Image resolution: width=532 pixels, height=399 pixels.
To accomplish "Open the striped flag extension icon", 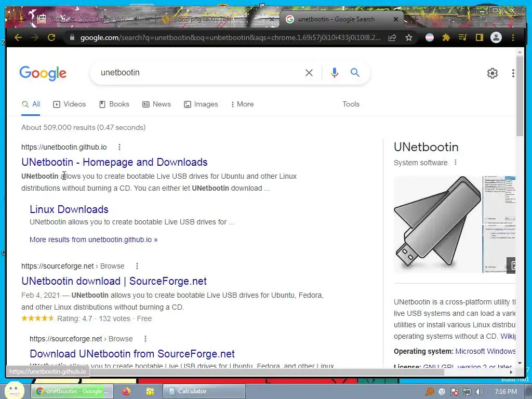I will pyautogui.click(x=430, y=37).
